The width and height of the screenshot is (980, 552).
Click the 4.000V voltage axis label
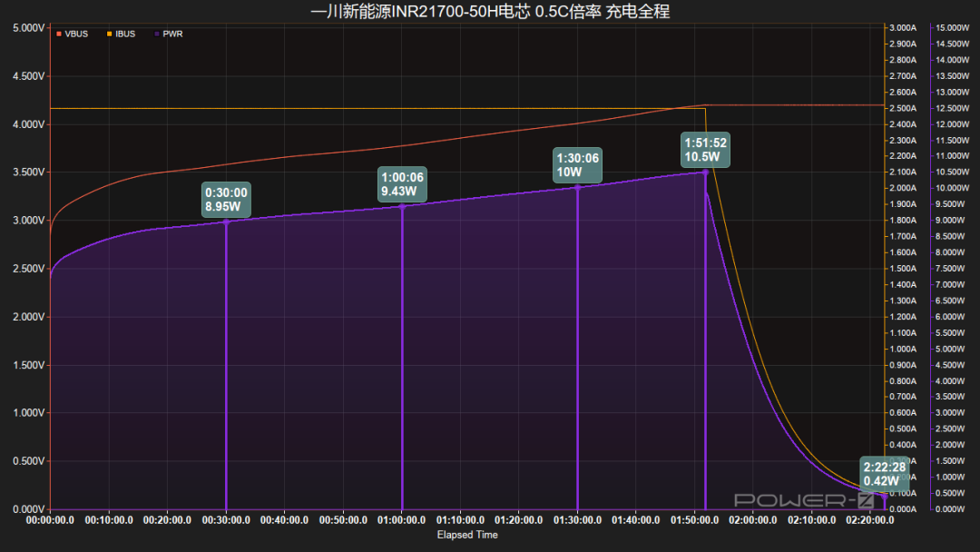coord(29,124)
